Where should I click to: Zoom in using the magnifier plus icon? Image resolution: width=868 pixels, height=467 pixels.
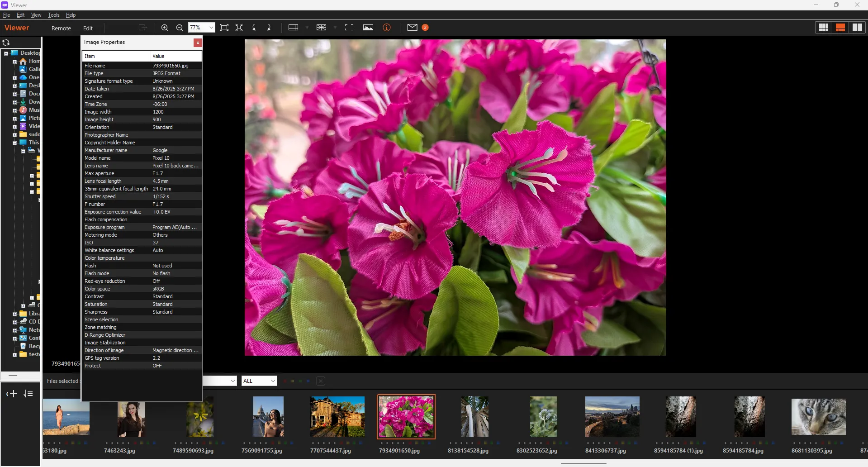[165, 28]
